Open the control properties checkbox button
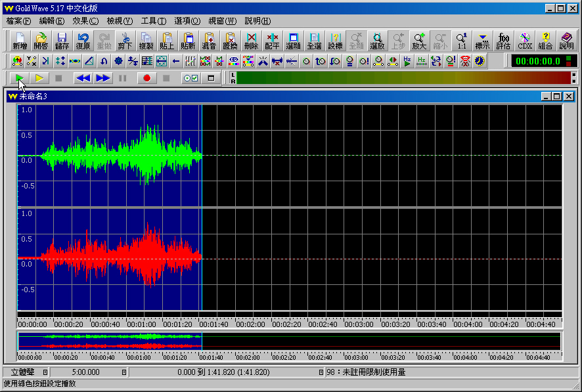The width and height of the screenshot is (582, 392). click(x=190, y=78)
